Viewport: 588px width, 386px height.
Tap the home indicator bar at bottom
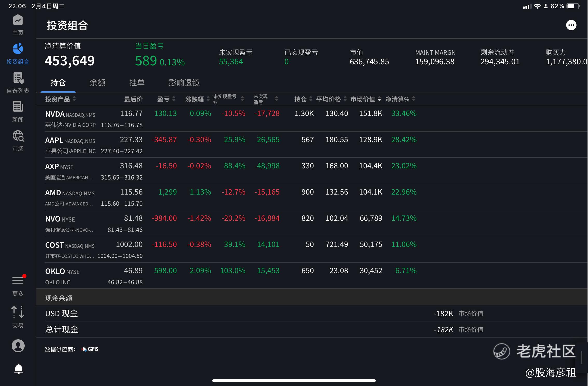point(294,381)
